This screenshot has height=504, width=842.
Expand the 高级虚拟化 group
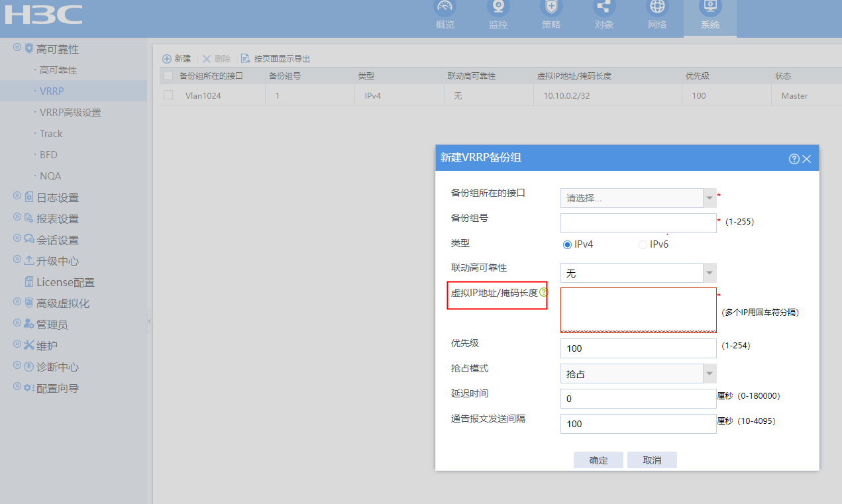[x=17, y=303]
